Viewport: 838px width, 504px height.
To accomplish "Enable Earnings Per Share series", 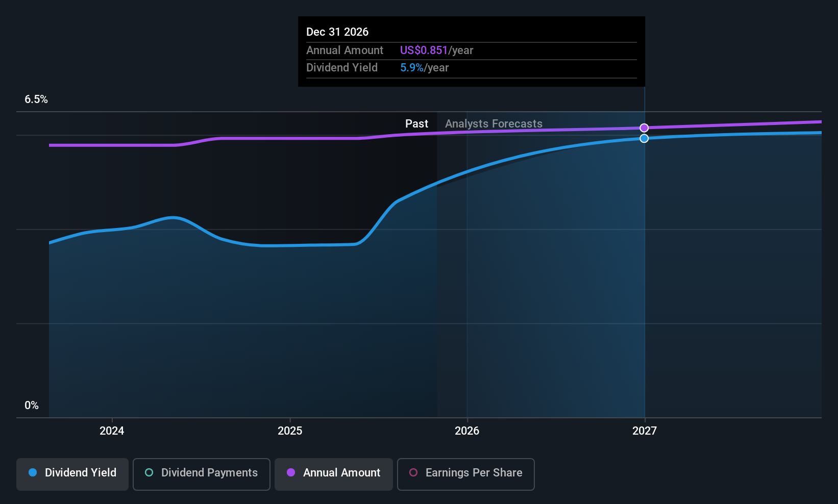I will tap(466, 474).
